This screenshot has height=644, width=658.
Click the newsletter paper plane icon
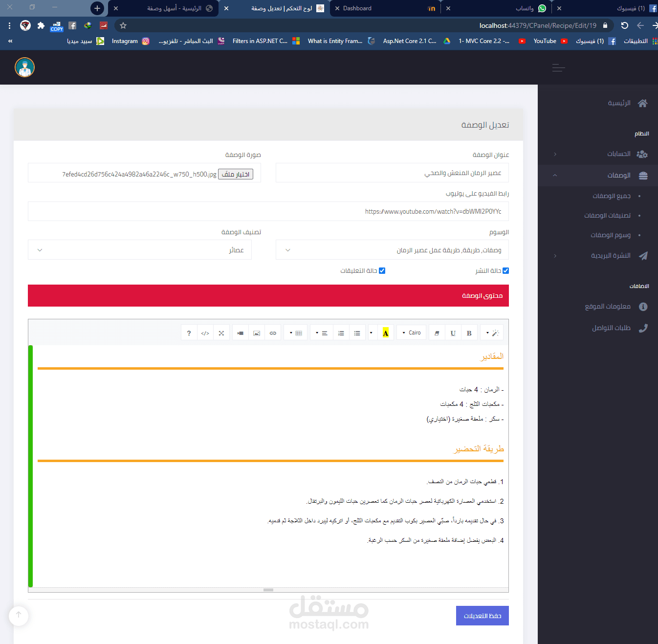pos(643,256)
